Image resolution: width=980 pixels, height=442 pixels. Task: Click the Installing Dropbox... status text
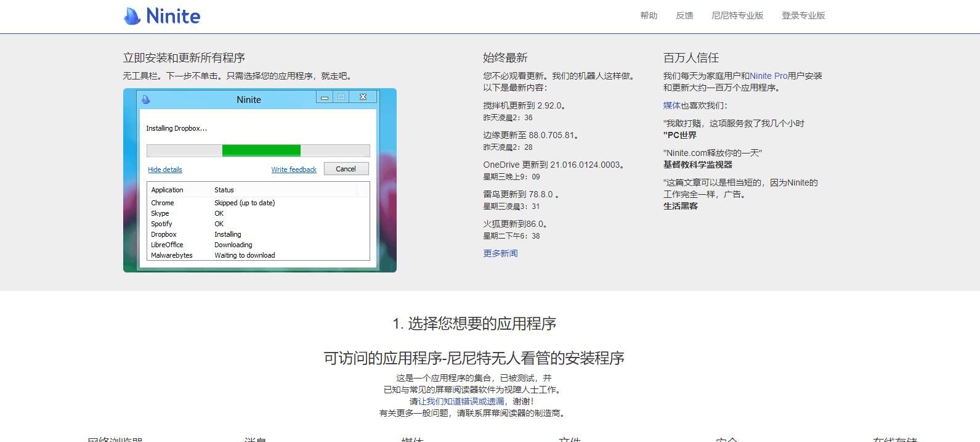177,128
